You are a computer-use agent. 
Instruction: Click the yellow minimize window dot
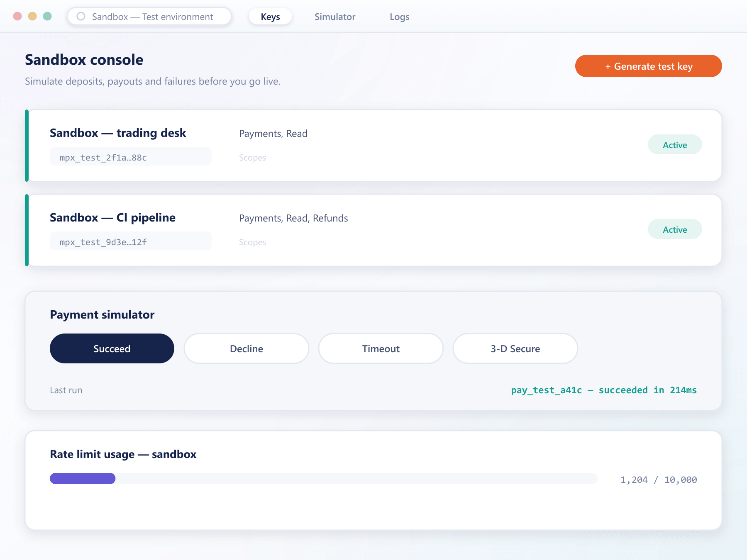(x=32, y=16)
